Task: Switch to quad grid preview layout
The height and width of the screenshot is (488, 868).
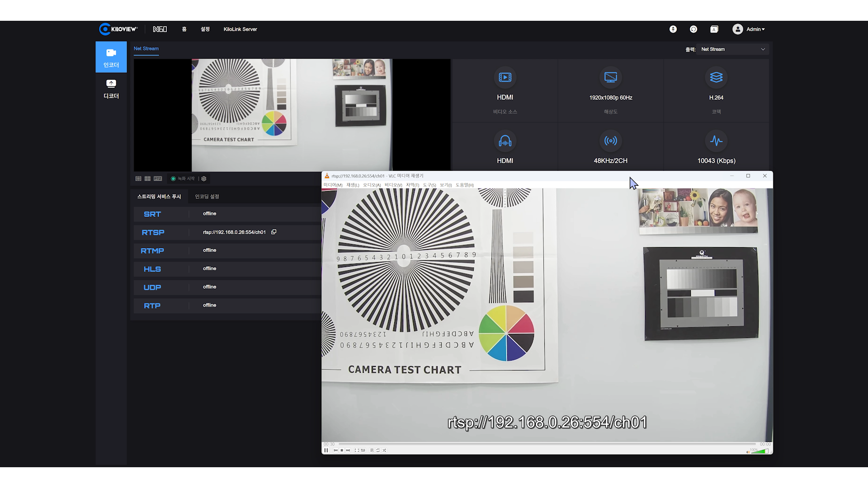Action: tap(147, 178)
